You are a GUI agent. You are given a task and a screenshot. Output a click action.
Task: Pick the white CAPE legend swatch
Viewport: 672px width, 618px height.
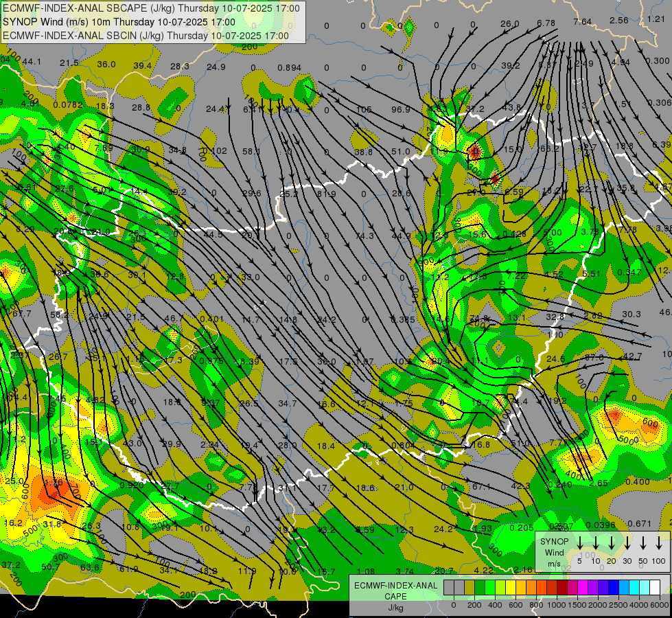656,588
